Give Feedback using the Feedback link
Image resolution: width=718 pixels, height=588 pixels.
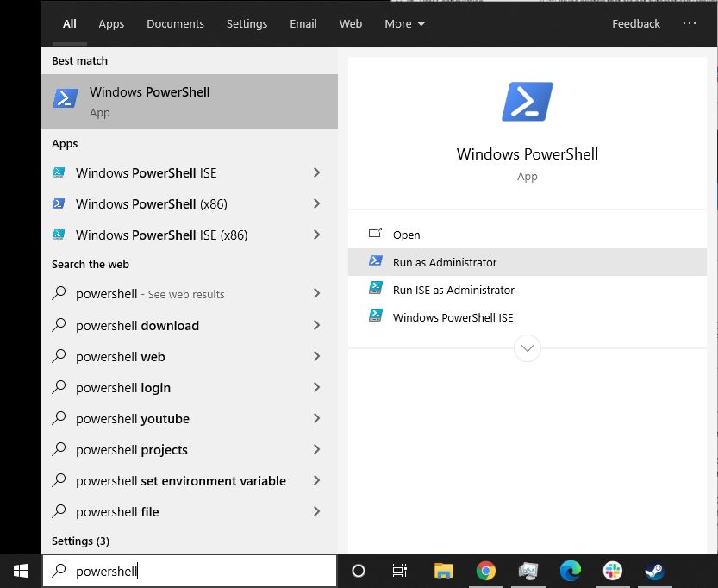(636, 23)
